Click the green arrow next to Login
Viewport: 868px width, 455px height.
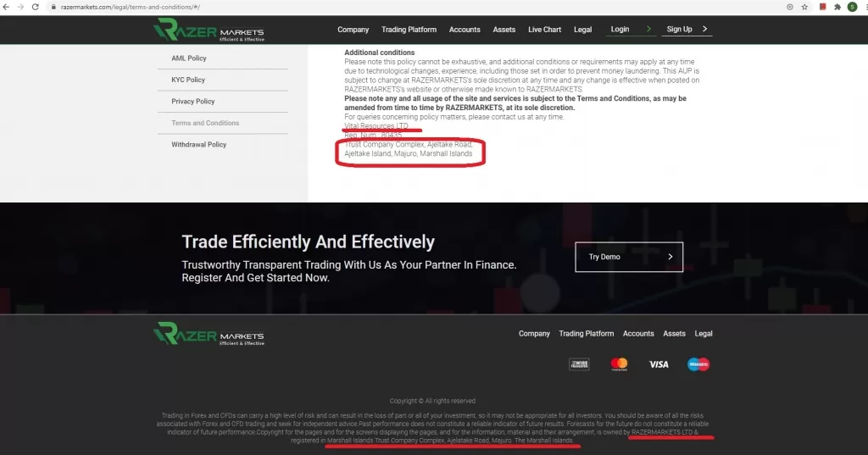[x=648, y=29]
